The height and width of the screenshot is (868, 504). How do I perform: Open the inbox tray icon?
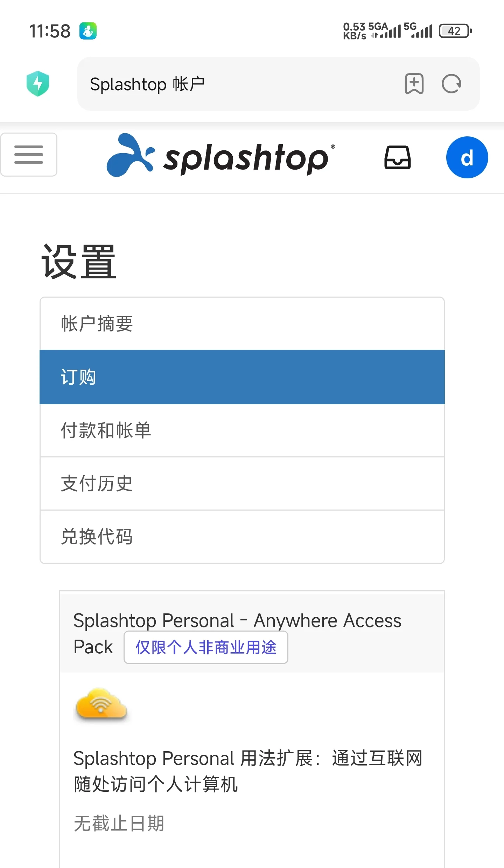pyautogui.click(x=398, y=157)
